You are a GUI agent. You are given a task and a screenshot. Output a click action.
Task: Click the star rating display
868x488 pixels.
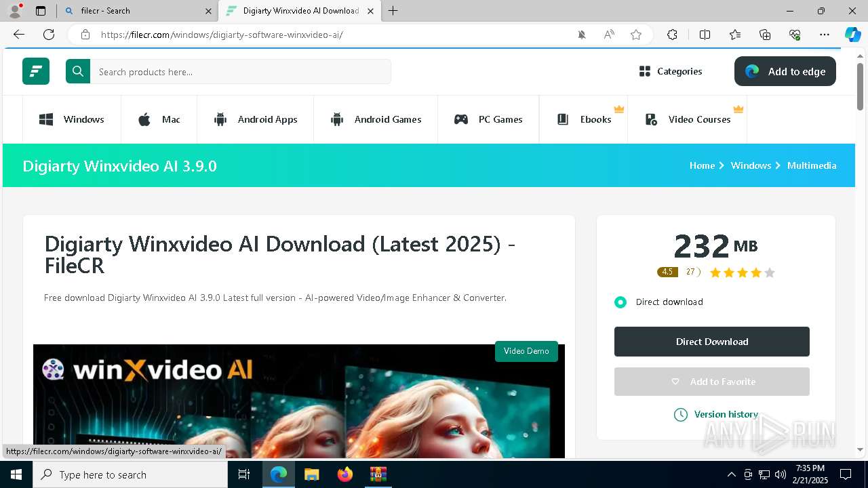coord(742,272)
